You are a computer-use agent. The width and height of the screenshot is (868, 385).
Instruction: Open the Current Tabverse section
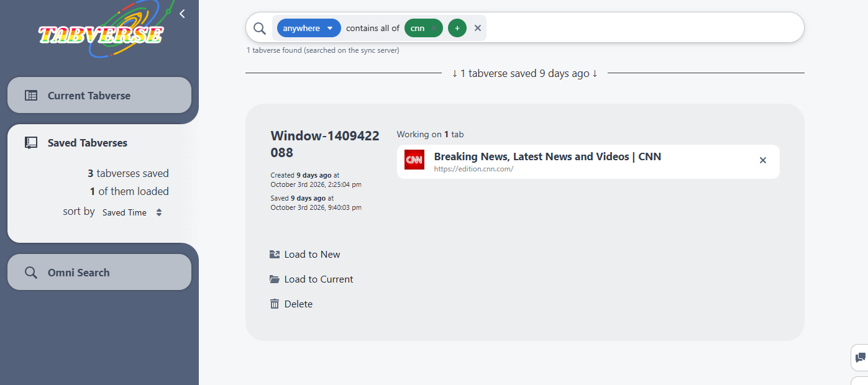[99, 96]
